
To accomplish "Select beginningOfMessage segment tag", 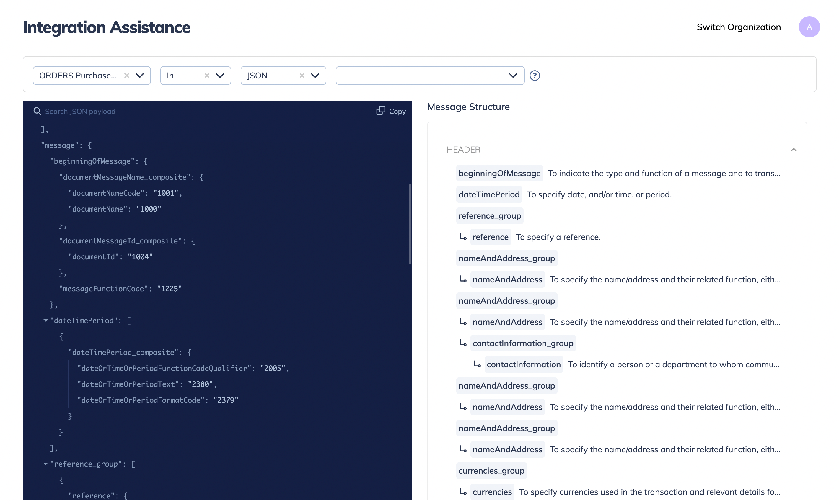I will pos(499,173).
